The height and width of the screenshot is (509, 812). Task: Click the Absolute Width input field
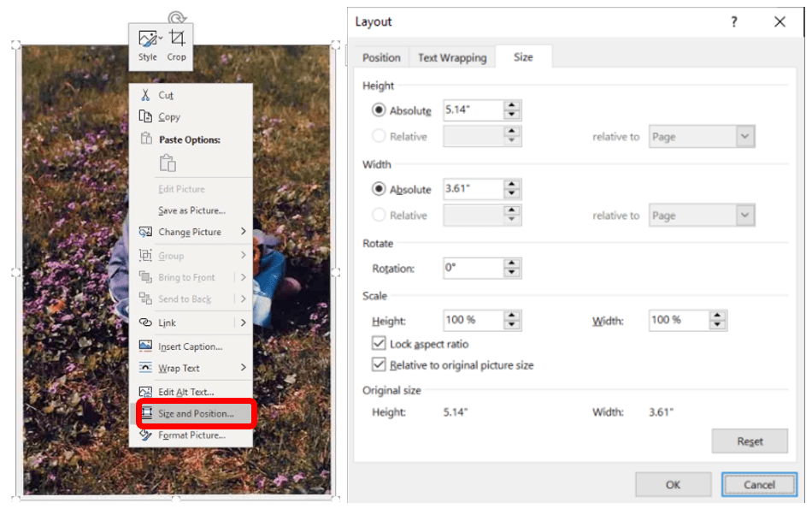pyautogui.click(x=472, y=189)
